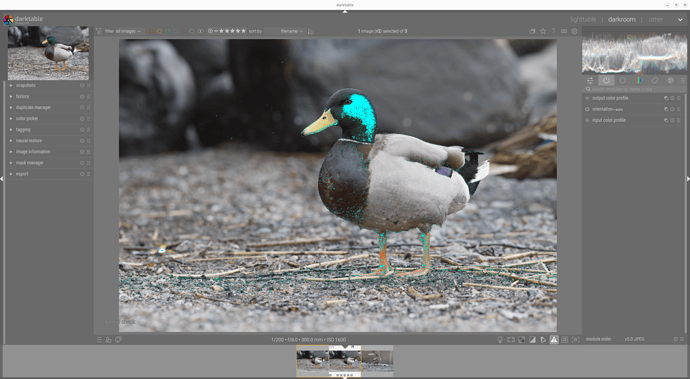This screenshot has width=690, height=379.
Task: Toggle color assessment mode
Action: 511,340
